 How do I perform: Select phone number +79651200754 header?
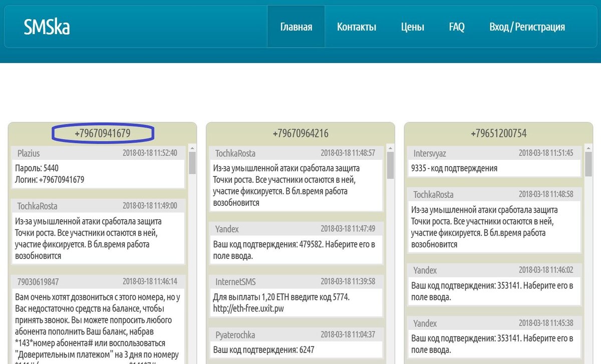point(498,133)
